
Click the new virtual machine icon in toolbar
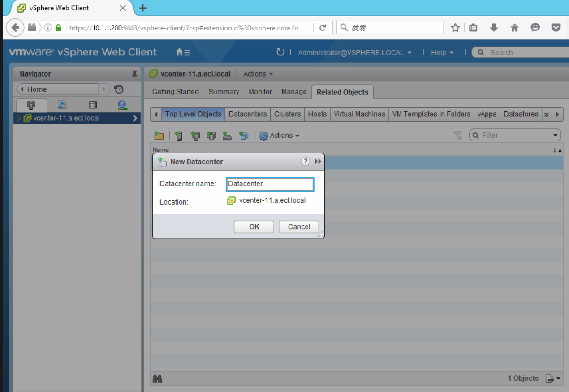243,136
